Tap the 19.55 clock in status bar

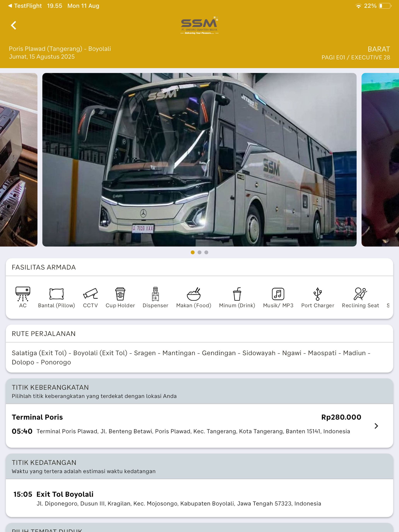tap(55, 6)
